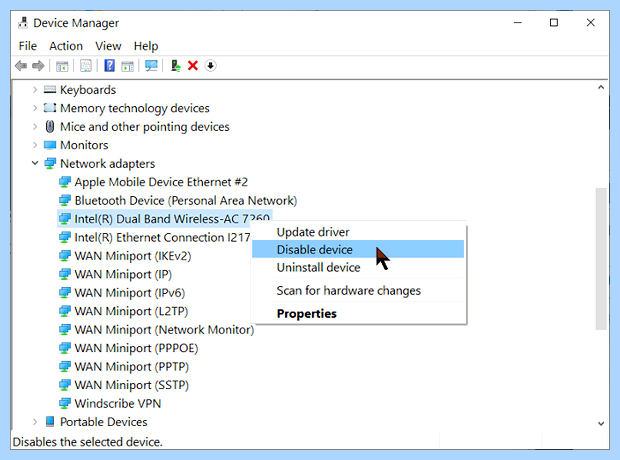Click the vertical scrollbar thumb

click(601, 259)
